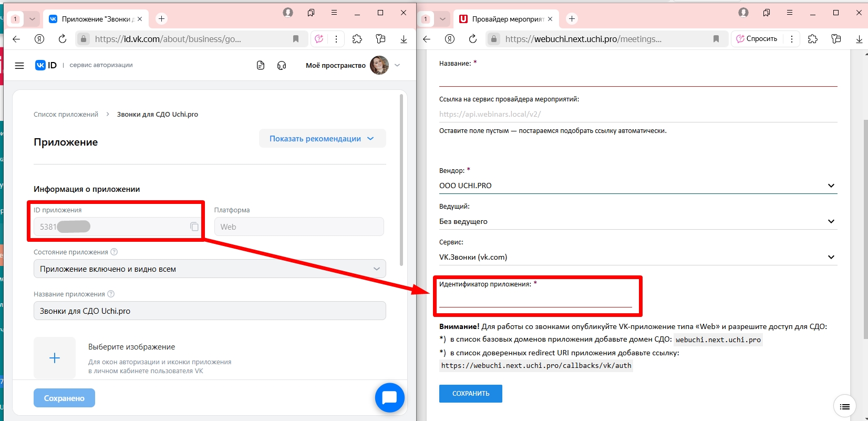Expand tab list arrow in left browser
The image size is (868, 421).
click(32, 19)
